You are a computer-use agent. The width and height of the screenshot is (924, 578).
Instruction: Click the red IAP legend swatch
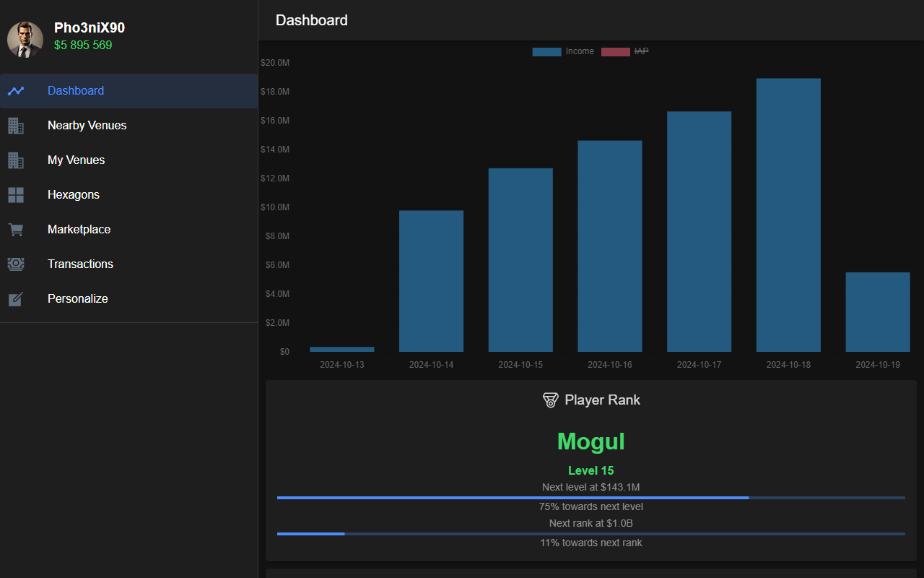(616, 52)
